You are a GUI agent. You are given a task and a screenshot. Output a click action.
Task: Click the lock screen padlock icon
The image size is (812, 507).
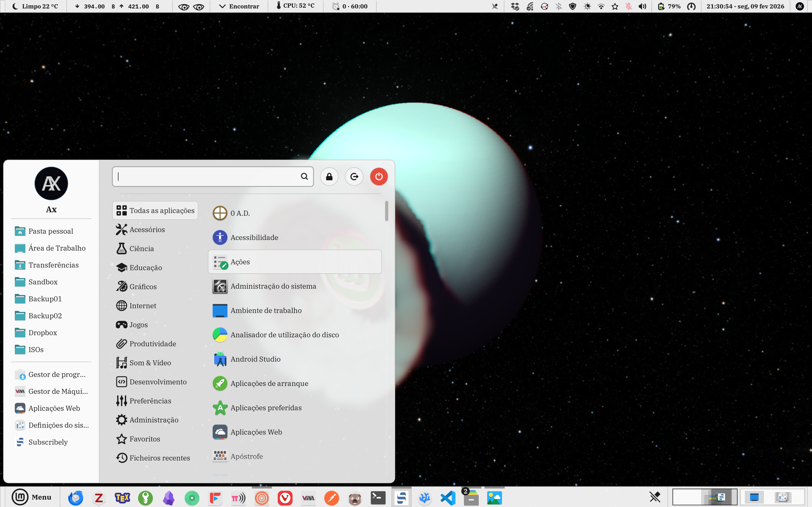tap(329, 176)
